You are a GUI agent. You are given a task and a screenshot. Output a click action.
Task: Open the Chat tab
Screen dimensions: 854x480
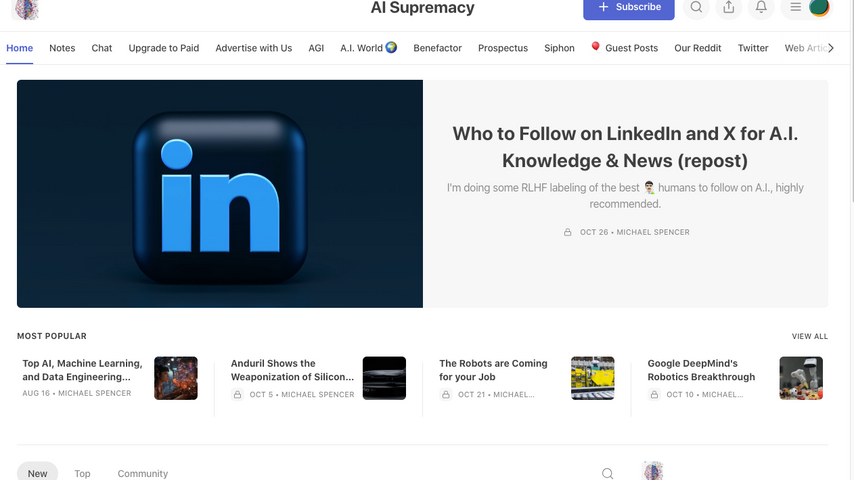[102, 48]
